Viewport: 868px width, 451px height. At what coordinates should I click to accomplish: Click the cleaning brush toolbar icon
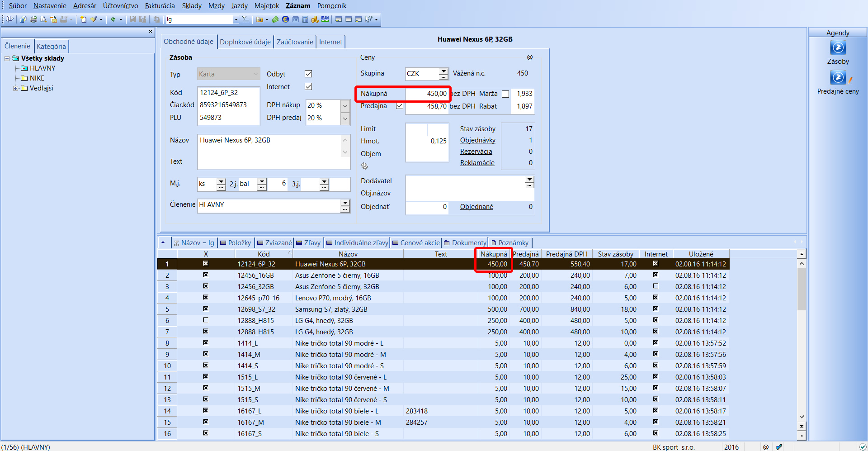[x=94, y=19]
